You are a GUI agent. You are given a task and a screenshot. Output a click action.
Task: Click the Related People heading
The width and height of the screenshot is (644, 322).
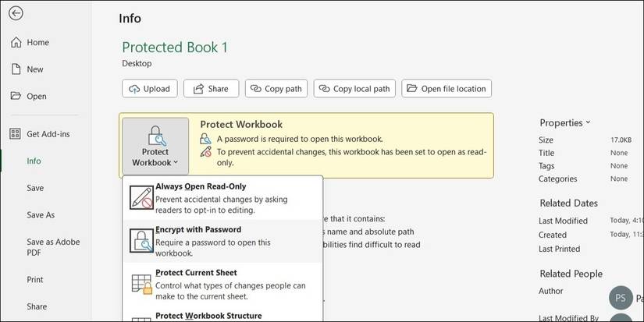pyautogui.click(x=571, y=274)
